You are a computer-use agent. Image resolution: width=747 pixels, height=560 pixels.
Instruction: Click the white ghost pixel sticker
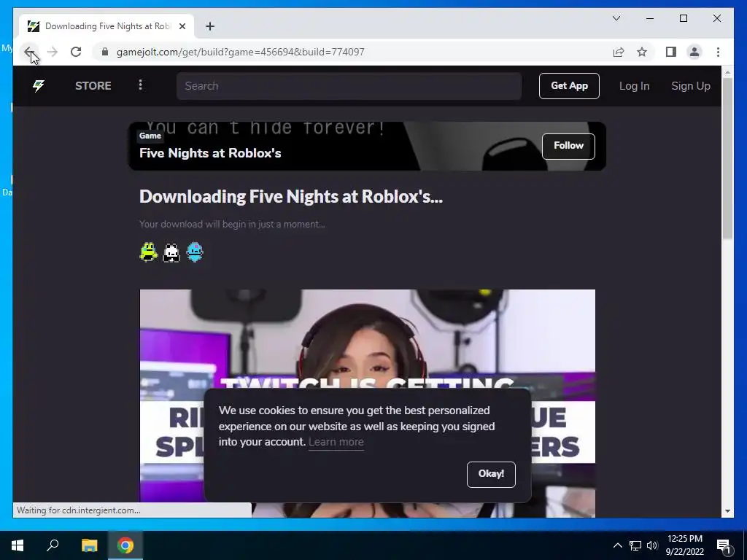point(171,252)
